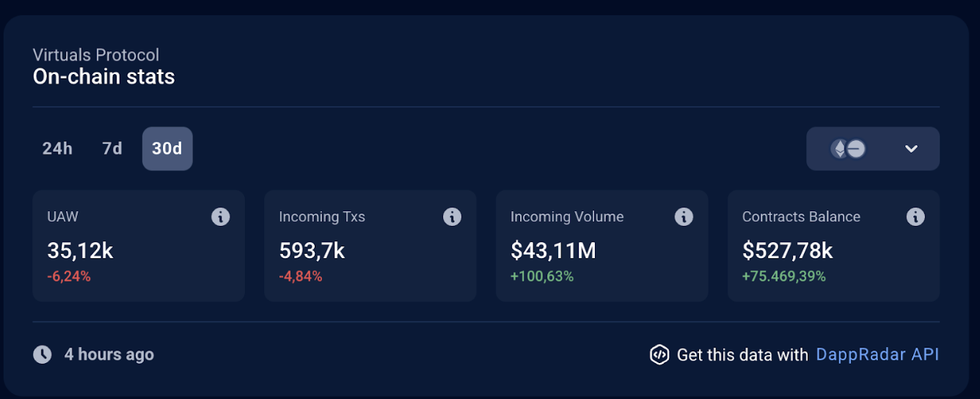Screen dimensions: 980x399
Task: Click the 'Virtuals Protocol' label
Action: 96,54
